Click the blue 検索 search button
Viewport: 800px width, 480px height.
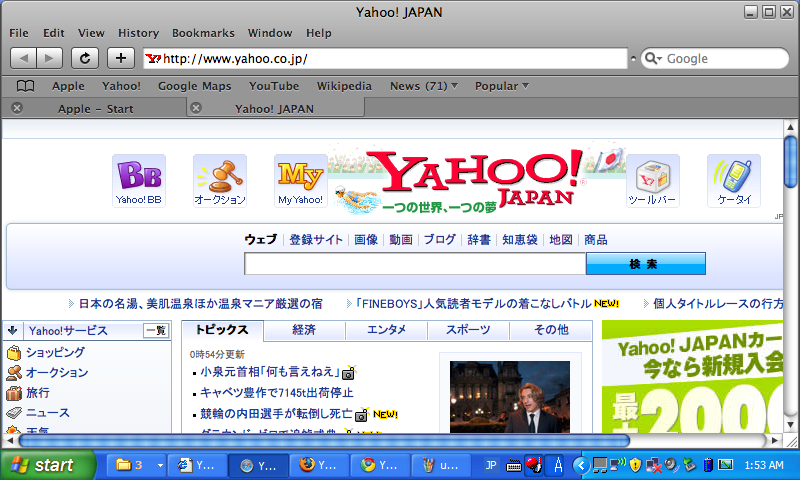click(x=645, y=264)
